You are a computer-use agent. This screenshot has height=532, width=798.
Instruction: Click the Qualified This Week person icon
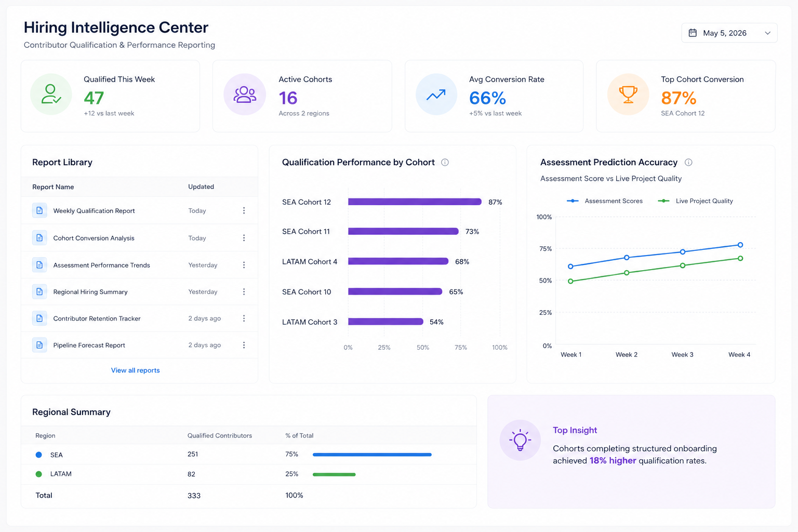click(x=51, y=94)
